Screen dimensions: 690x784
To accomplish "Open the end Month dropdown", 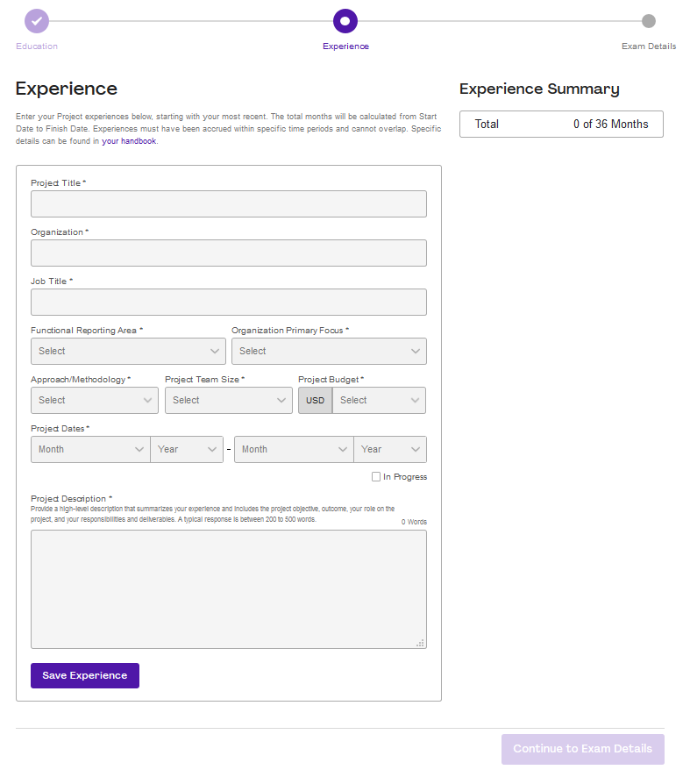I will (293, 449).
